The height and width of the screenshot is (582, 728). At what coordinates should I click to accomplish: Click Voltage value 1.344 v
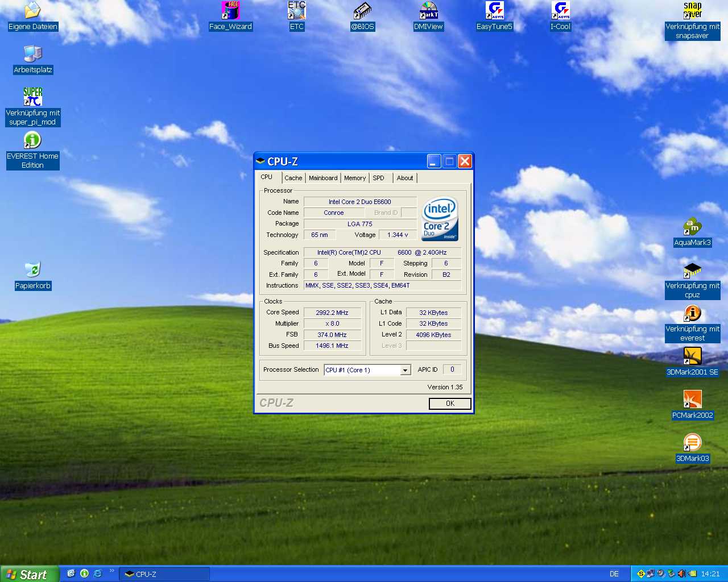point(398,235)
